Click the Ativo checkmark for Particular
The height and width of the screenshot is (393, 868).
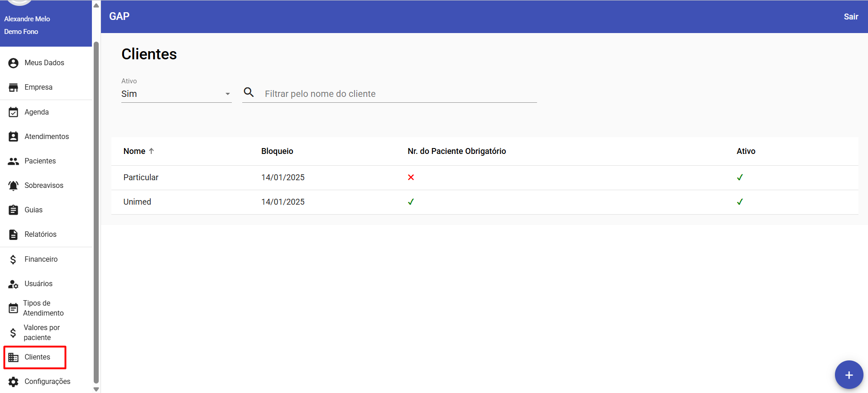tap(739, 177)
